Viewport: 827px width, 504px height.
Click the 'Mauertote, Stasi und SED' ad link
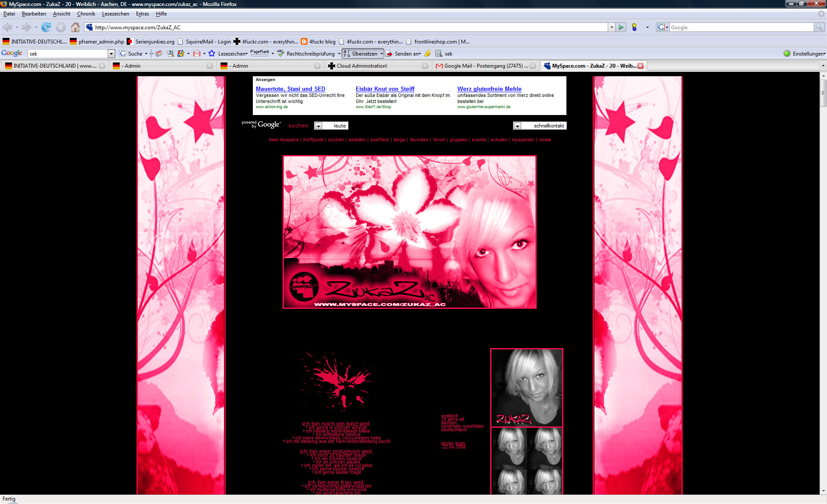[x=290, y=89]
